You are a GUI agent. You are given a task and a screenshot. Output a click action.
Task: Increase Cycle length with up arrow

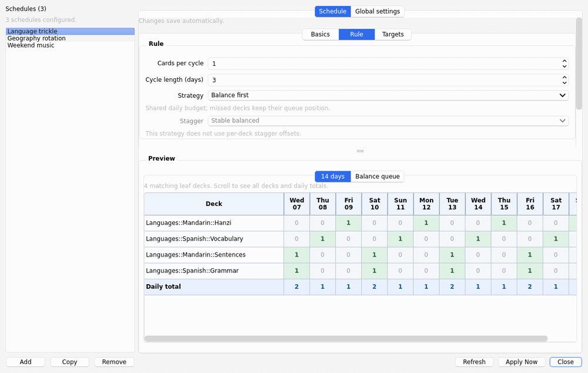[564, 77]
